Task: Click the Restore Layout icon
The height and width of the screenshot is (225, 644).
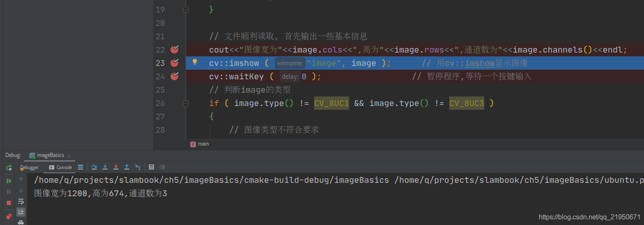Action: (x=162, y=167)
